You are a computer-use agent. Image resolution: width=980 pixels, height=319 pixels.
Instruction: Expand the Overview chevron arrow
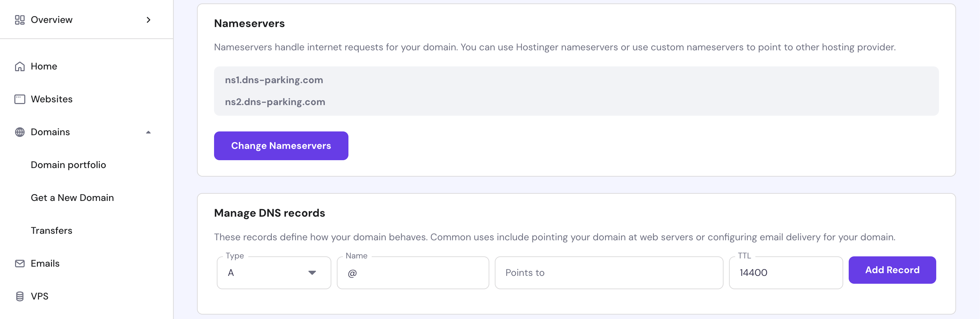click(148, 20)
